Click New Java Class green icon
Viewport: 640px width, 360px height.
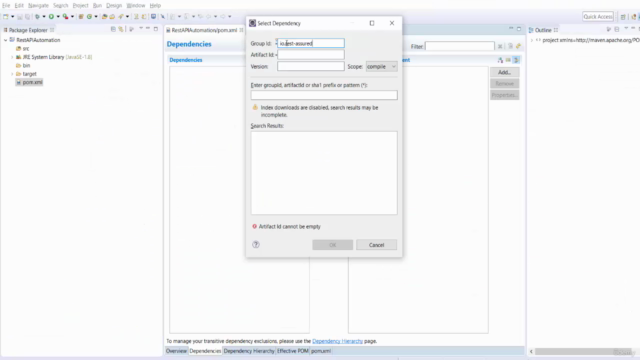pos(89,17)
